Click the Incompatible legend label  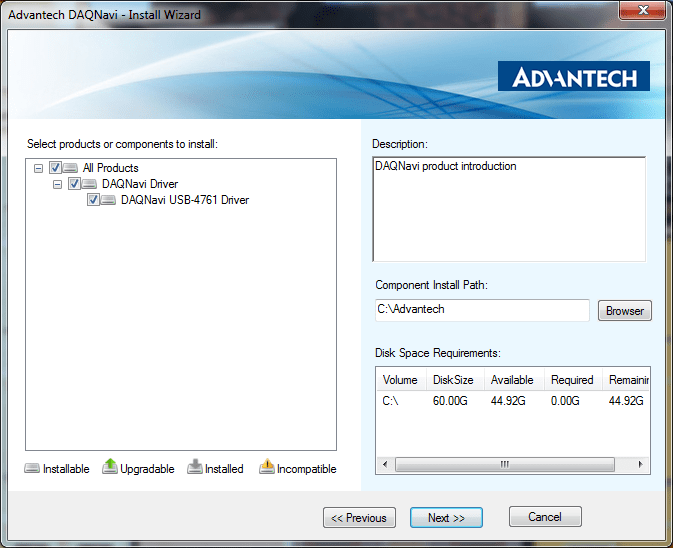[x=306, y=469]
